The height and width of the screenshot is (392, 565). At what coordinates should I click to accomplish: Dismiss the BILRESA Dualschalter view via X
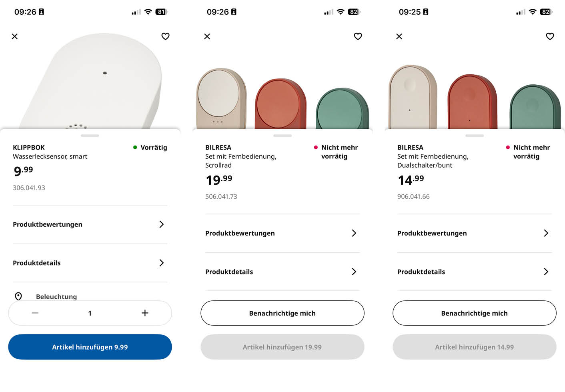(399, 36)
